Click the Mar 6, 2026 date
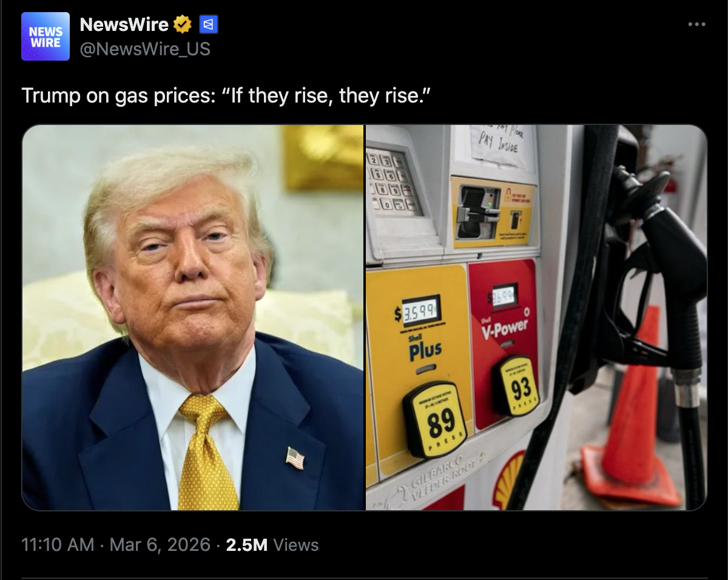 (x=160, y=544)
